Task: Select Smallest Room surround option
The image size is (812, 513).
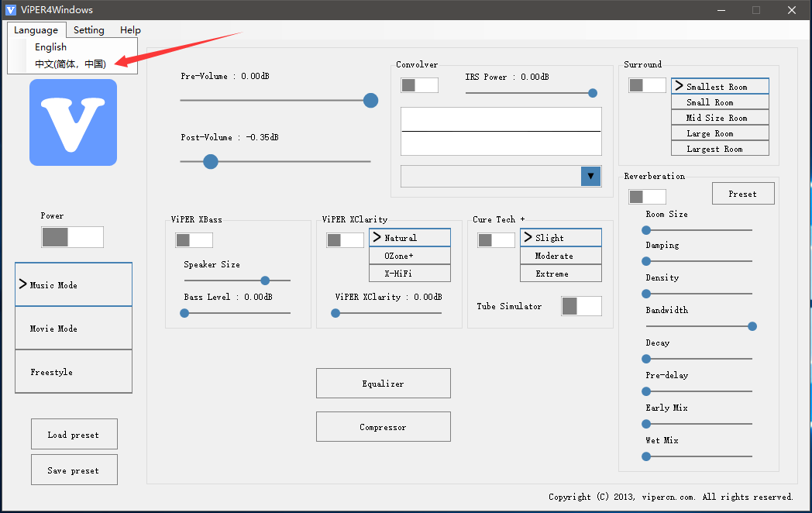Action: tap(720, 86)
